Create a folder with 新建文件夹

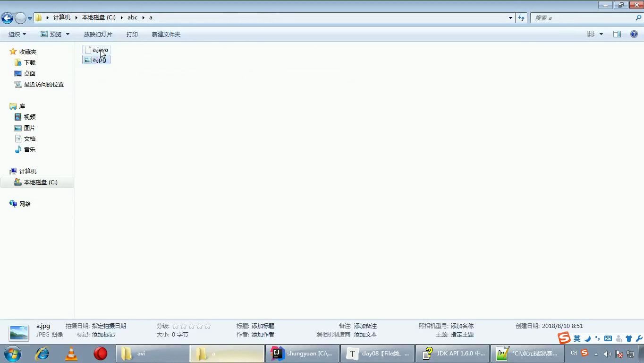point(166,34)
